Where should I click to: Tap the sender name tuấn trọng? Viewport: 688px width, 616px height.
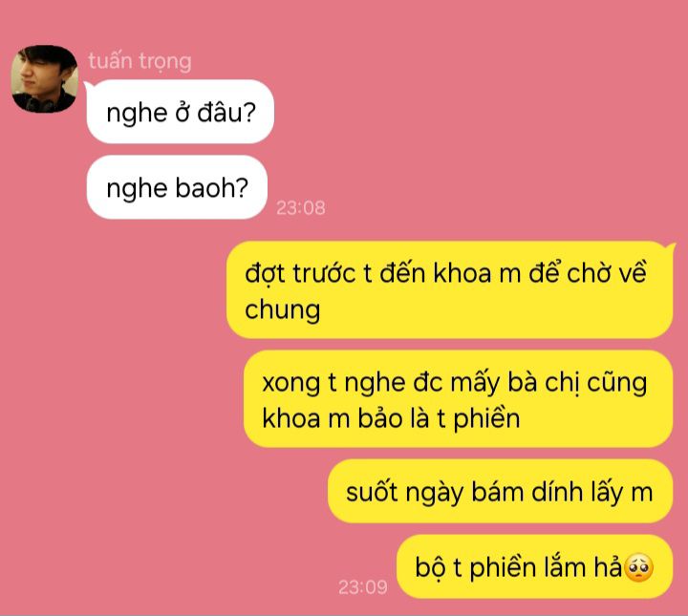click(x=140, y=61)
